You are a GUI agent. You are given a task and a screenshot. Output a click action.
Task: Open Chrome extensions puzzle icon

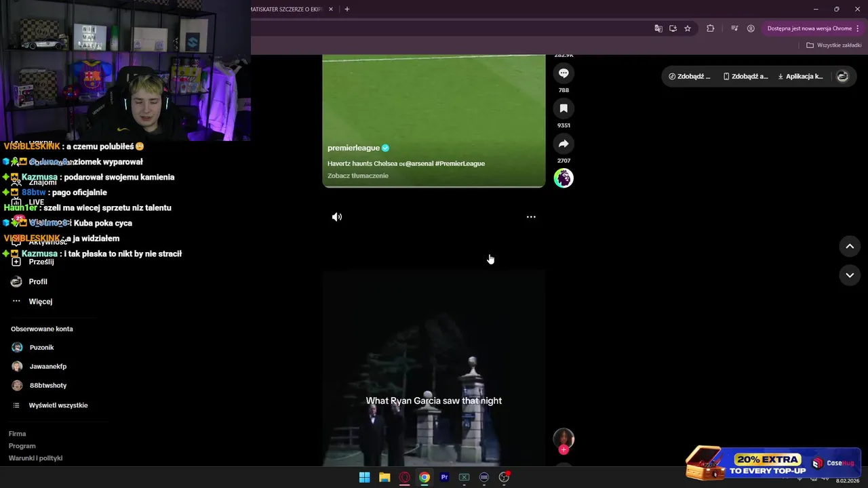pos(711,28)
